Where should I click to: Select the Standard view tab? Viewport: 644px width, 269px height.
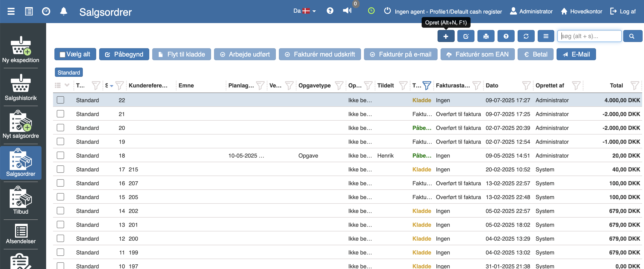point(69,72)
